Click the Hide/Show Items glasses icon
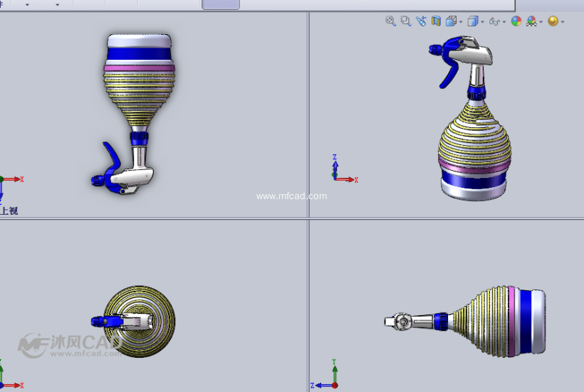The width and height of the screenshot is (584, 392). [495, 21]
